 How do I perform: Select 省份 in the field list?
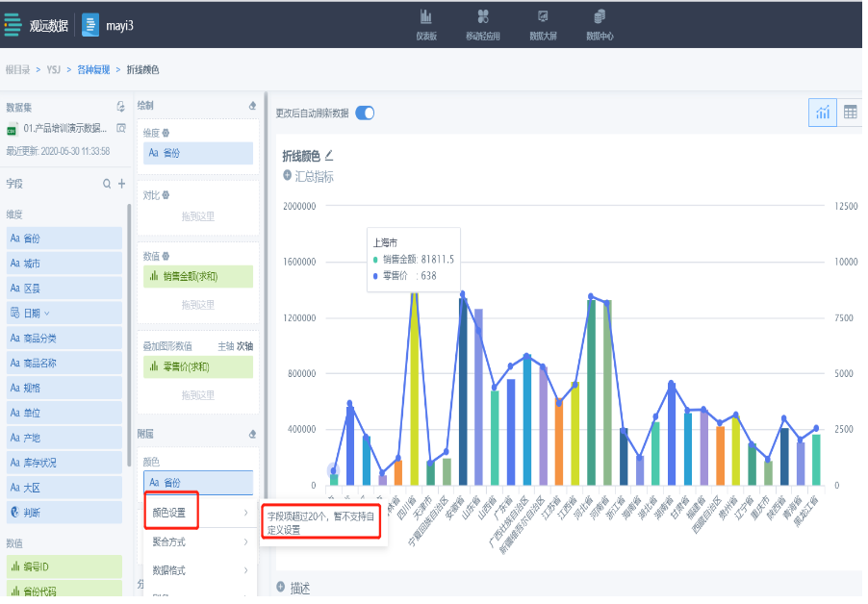[64, 239]
